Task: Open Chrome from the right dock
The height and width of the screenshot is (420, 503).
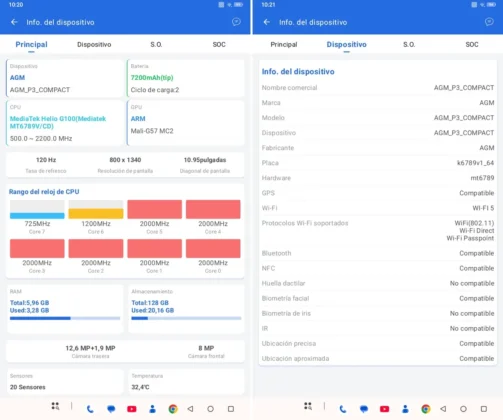Action: click(x=426, y=409)
